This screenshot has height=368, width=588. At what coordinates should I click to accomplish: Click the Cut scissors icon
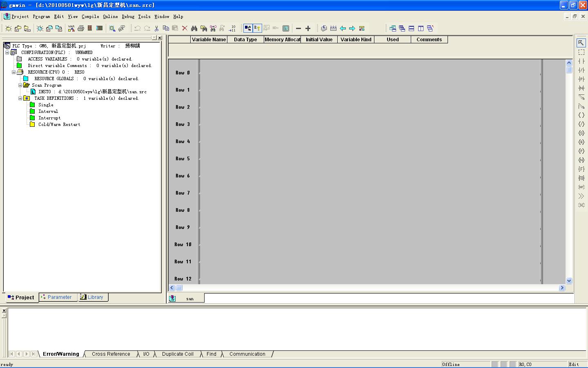pos(156,28)
